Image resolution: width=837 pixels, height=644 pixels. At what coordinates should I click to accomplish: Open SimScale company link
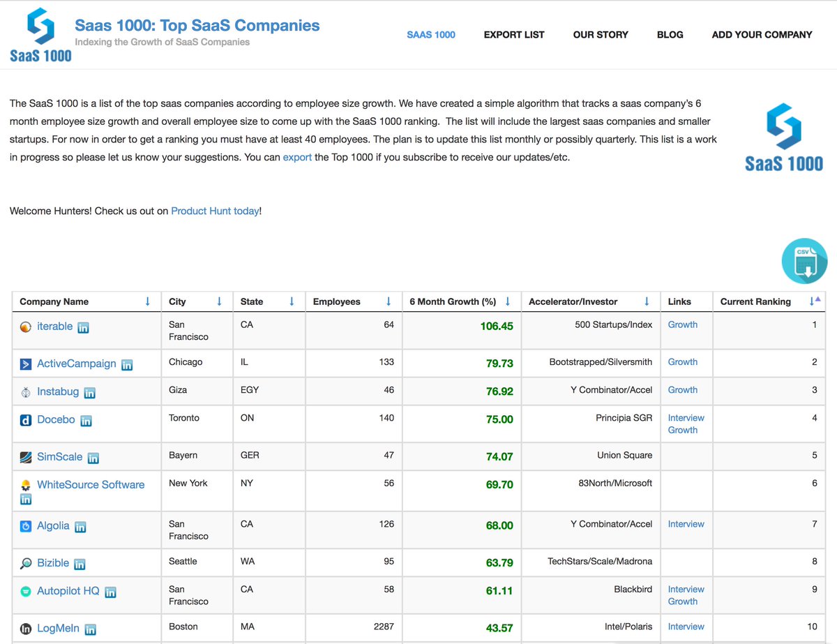(x=59, y=457)
